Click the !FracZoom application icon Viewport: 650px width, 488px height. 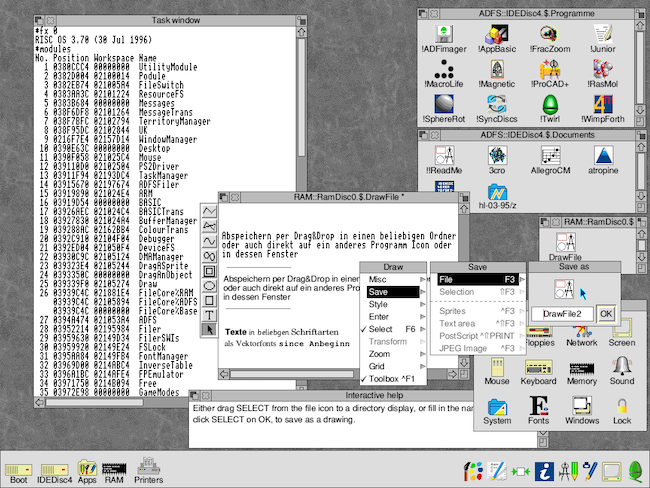tap(548, 33)
